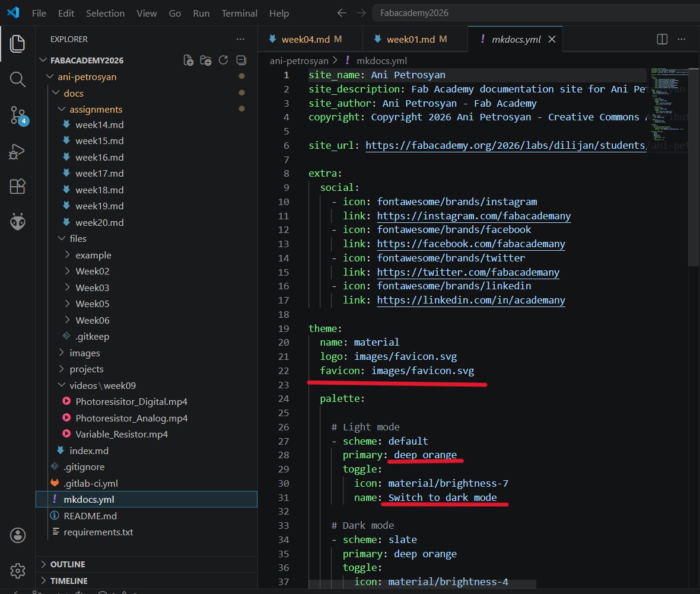The width and height of the screenshot is (700, 594).
Task: Click the New File icon in Explorer
Action: [189, 60]
